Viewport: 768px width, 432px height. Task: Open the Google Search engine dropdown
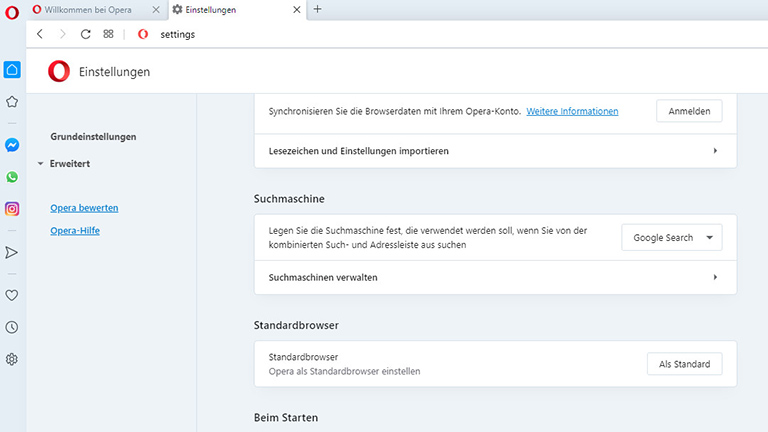tap(672, 238)
